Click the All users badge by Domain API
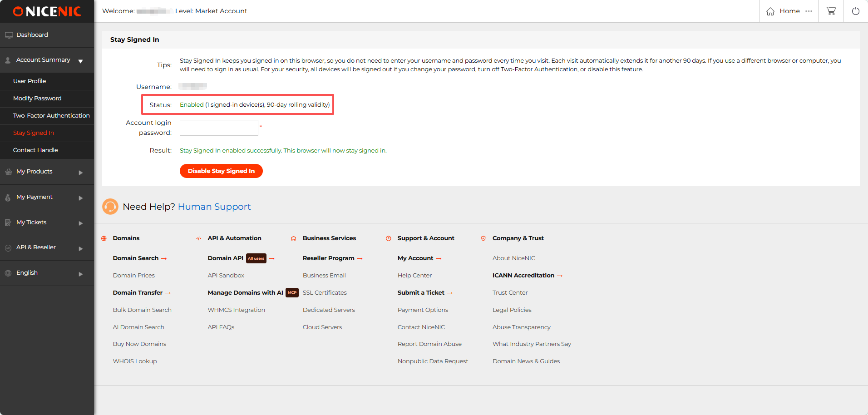The height and width of the screenshot is (415, 868). click(x=256, y=258)
